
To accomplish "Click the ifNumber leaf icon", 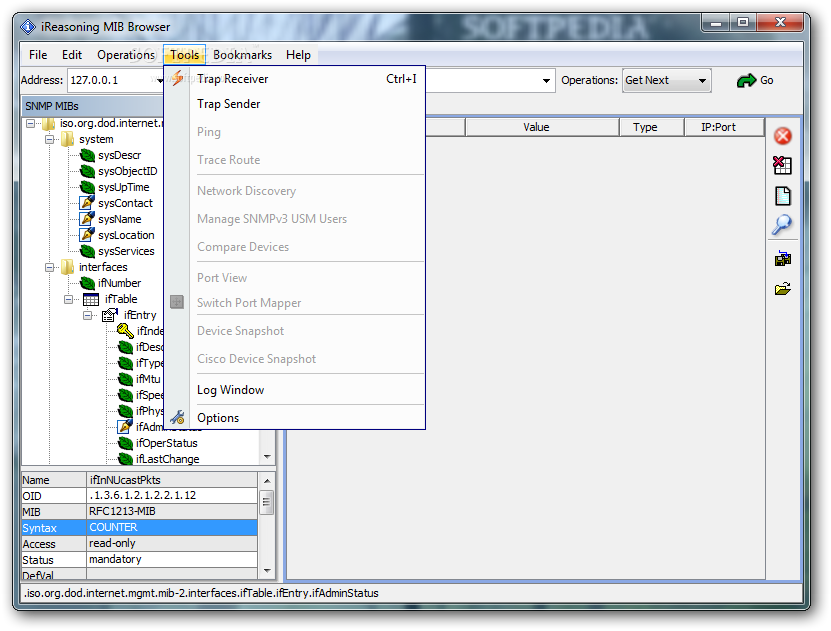I will [x=87, y=283].
